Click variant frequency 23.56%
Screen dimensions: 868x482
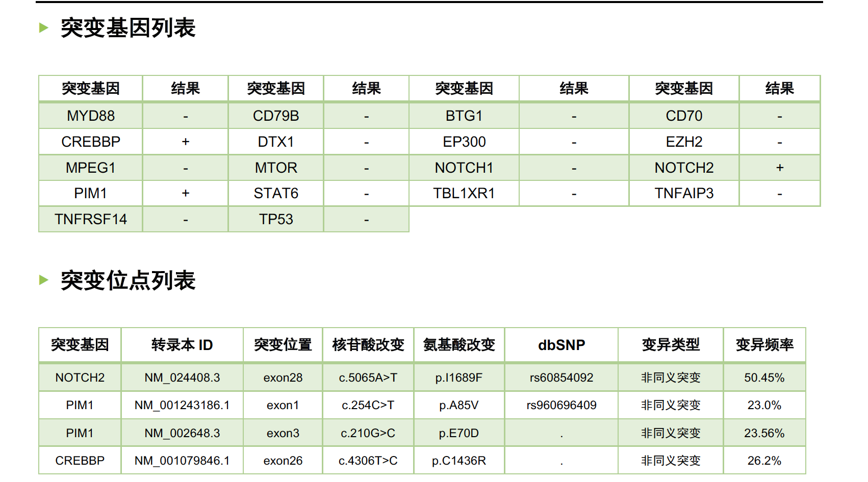point(764,433)
